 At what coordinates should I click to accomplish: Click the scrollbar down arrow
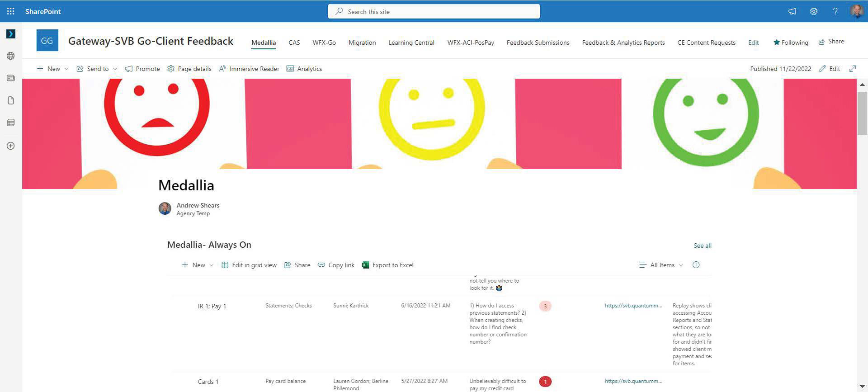pos(862,387)
